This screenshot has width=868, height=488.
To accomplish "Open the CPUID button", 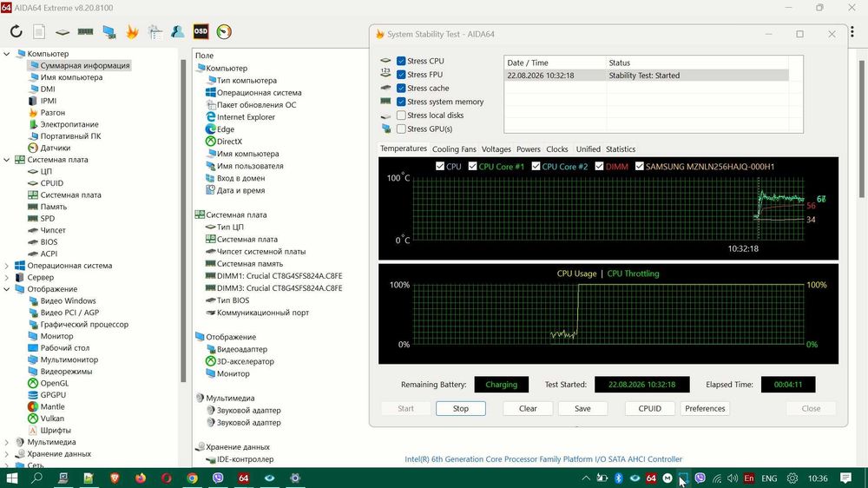I will [649, 408].
